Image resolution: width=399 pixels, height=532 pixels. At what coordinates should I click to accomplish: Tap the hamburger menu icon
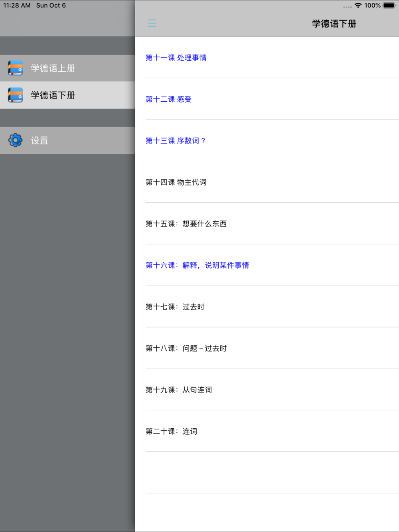pos(152,23)
